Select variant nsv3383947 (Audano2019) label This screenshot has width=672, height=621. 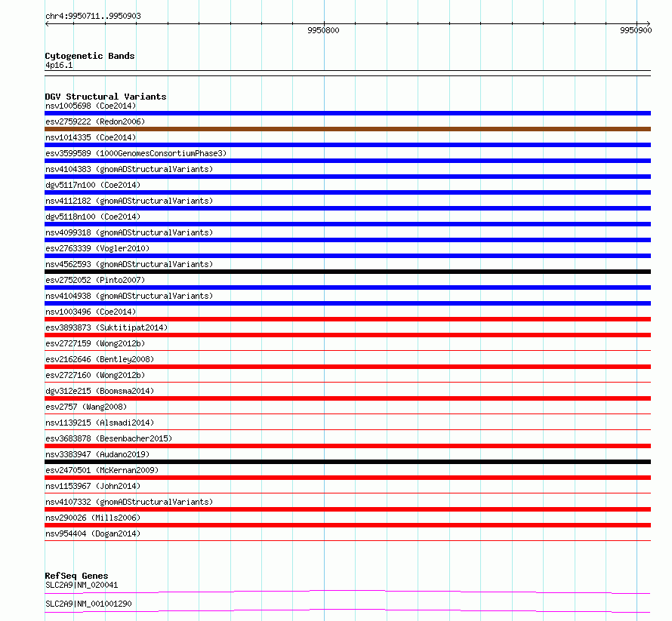tap(97, 454)
